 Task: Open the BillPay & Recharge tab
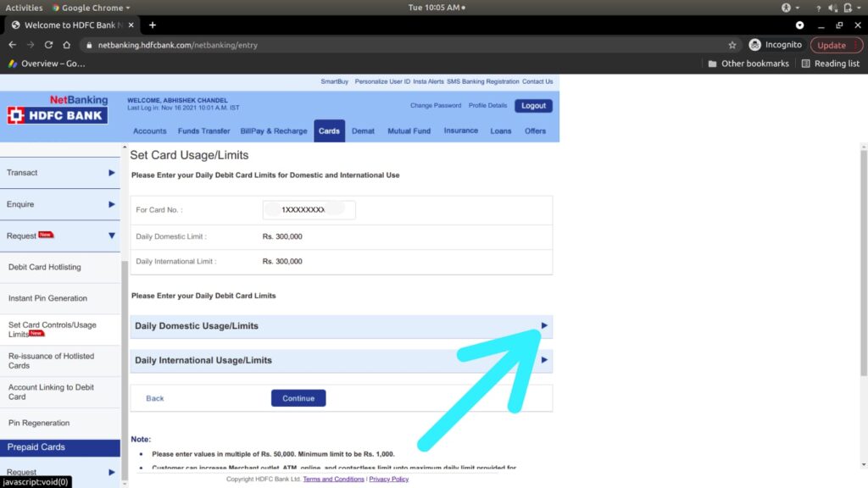[x=274, y=131]
